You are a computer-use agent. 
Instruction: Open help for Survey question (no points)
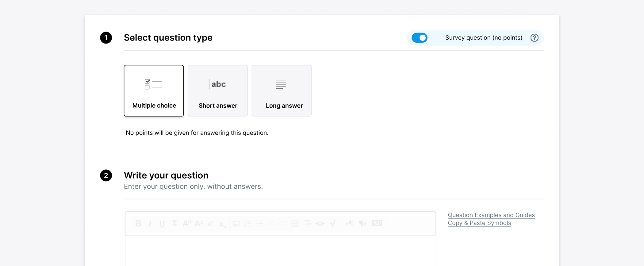tap(535, 38)
